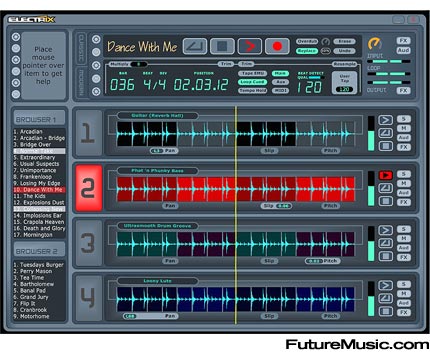Click the metronome dial icon beside Overdub

(x=325, y=42)
